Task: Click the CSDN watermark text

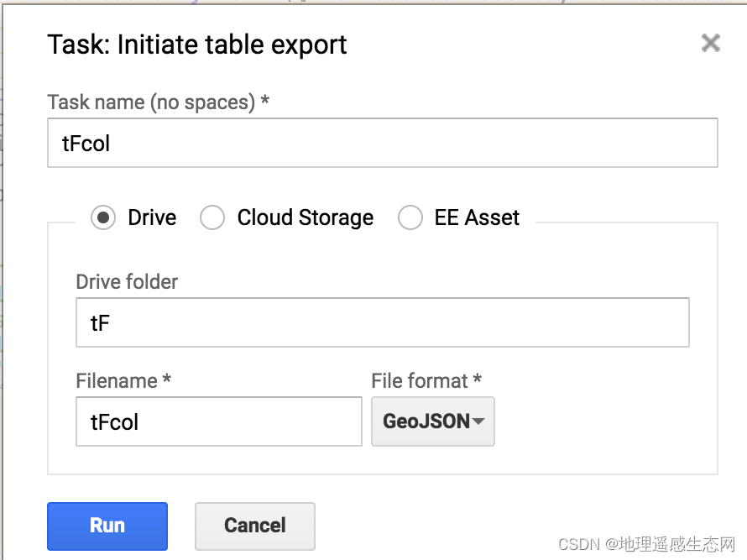Action: click(x=646, y=544)
